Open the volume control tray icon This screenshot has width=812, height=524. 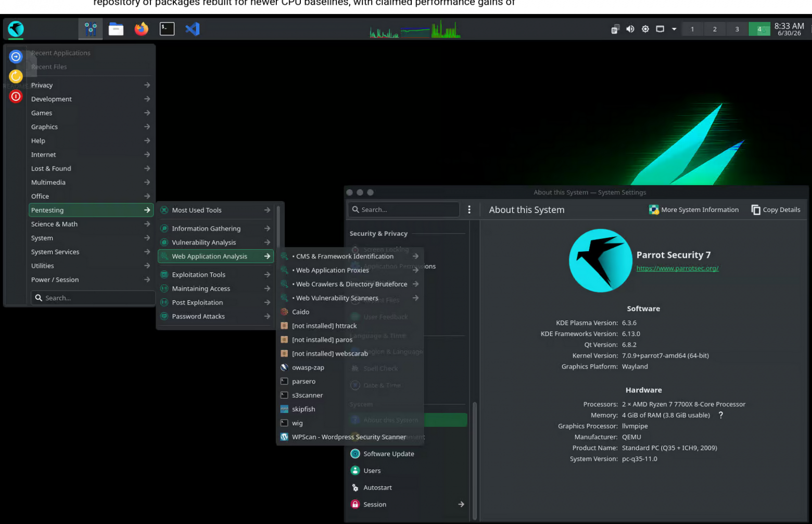630,29
